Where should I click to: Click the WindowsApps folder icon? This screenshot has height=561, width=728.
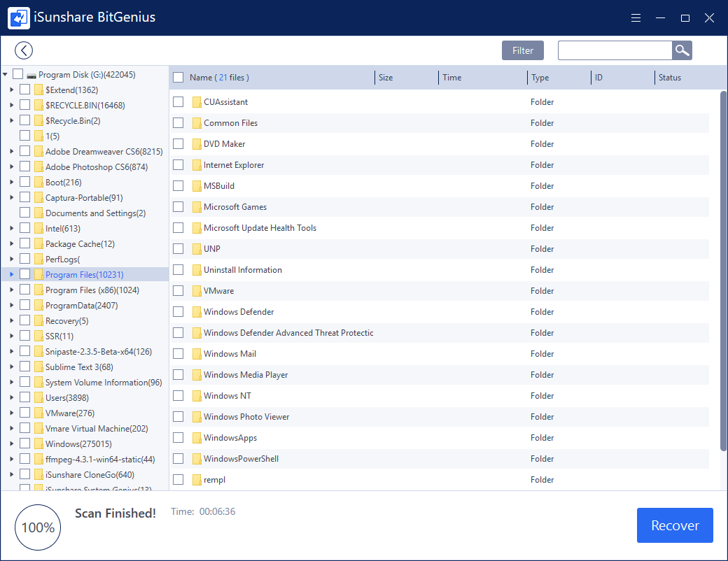(x=197, y=438)
